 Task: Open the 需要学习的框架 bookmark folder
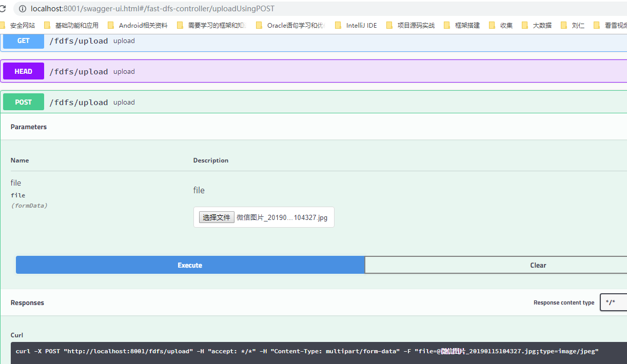pyautogui.click(x=211, y=25)
